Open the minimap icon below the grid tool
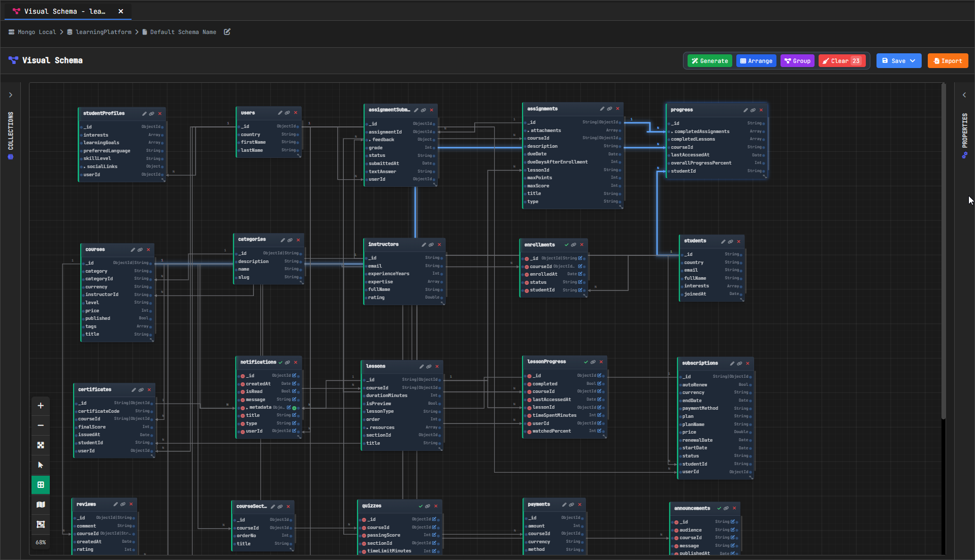Image resolution: width=975 pixels, height=560 pixels. point(41,504)
